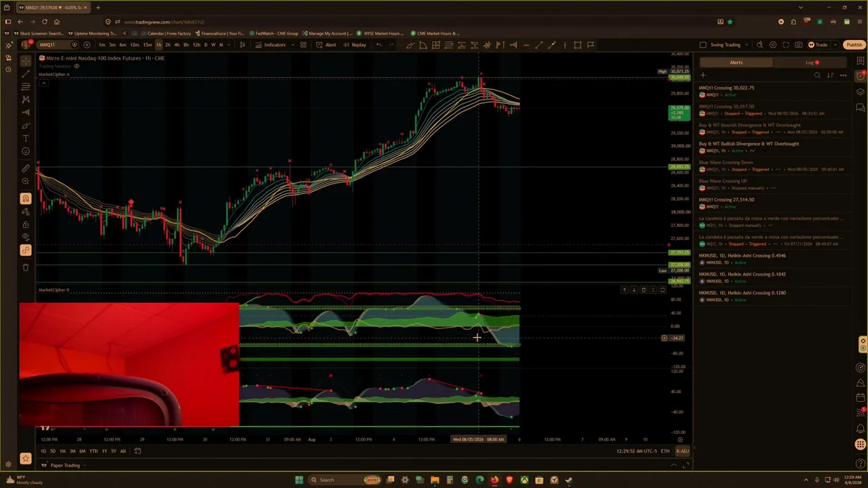The height and width of the screenshot is (488, 868).
Task: Switch to the 2h timeframe
Action: (x=167, y=45)
